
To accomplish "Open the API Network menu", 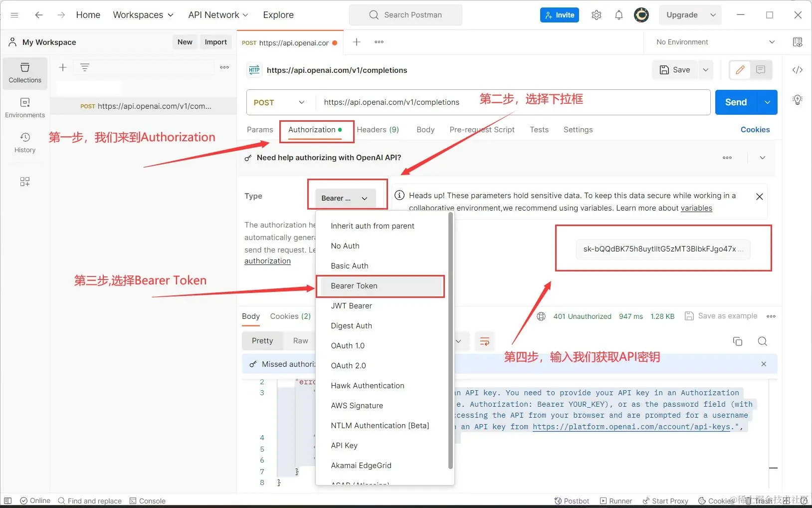I will pos(217,15).
